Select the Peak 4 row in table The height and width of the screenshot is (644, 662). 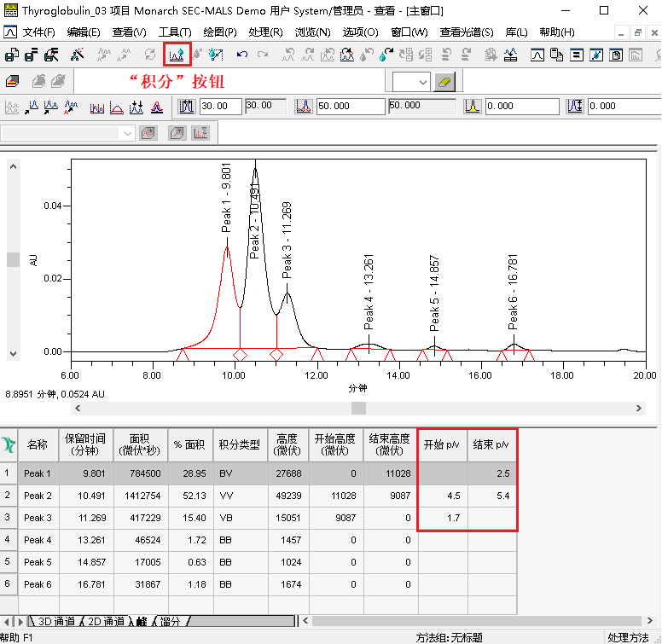38,540
